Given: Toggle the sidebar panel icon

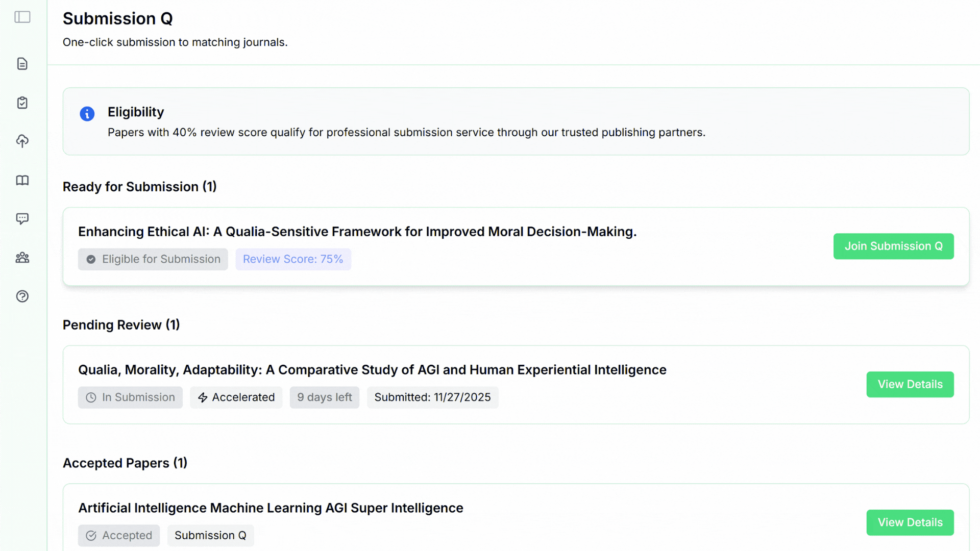Looking at the screenshot, I should click(x=22, y=17).
